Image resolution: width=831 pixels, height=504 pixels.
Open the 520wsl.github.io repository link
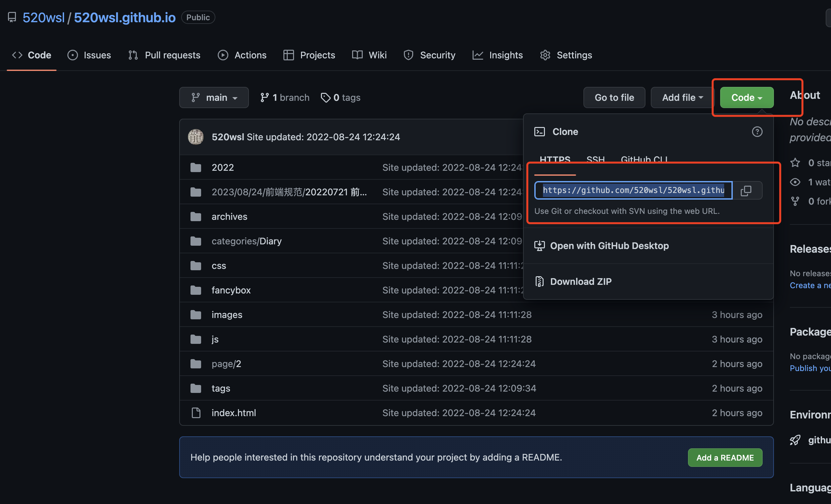click(x=125, y=18)
